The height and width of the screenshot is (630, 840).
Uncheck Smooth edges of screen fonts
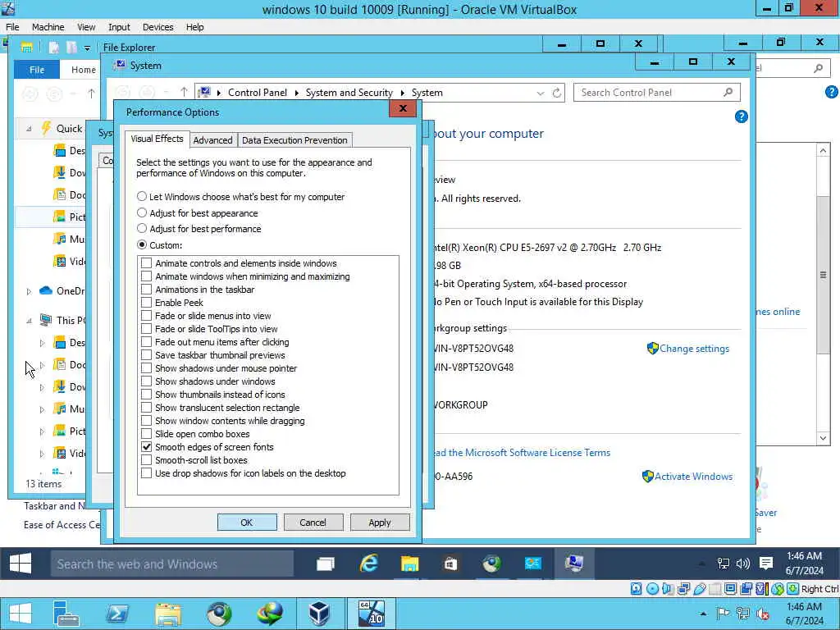coord(146,447)
